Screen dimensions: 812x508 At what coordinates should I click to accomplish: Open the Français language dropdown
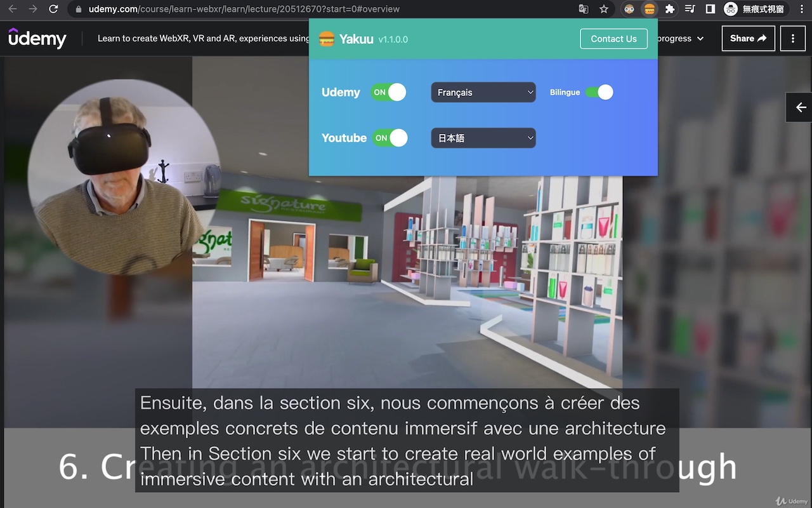483,92
